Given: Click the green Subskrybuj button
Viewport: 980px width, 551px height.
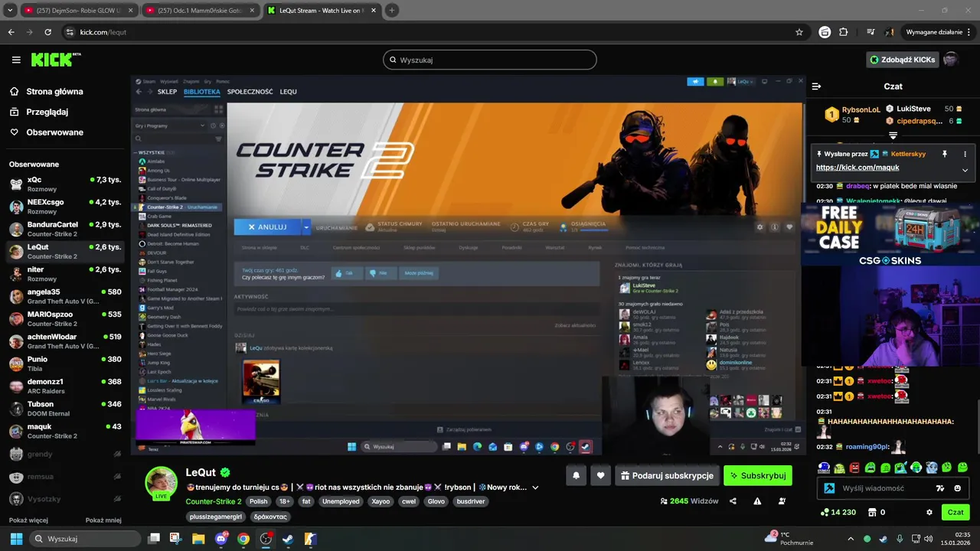Looking at the screenshot, I should pos(758,475).
